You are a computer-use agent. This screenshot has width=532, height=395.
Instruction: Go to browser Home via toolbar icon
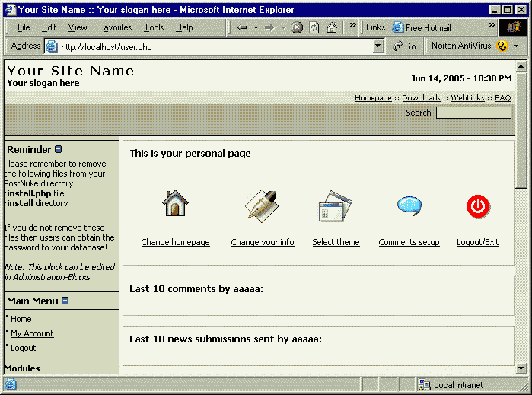[x=332, y=27]
